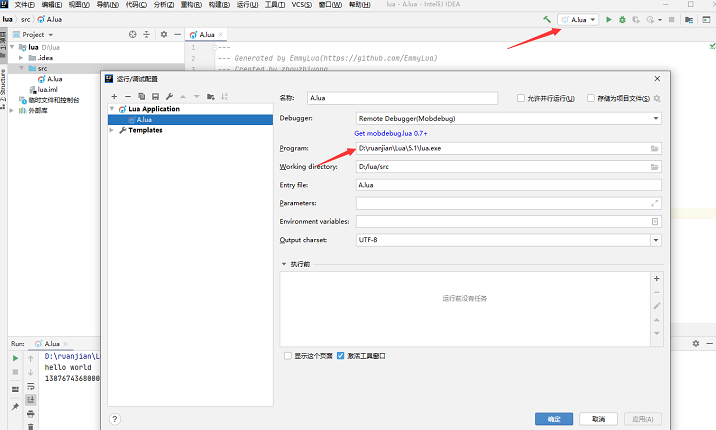Click the green Run arrow in top toolbar
The height and width of the screenshot is (430, 716).
609,20
